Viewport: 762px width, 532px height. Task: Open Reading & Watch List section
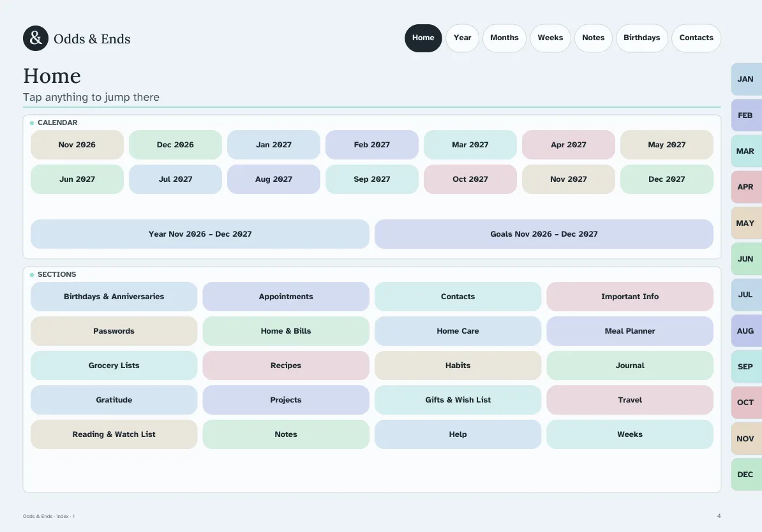coord(114,435)
